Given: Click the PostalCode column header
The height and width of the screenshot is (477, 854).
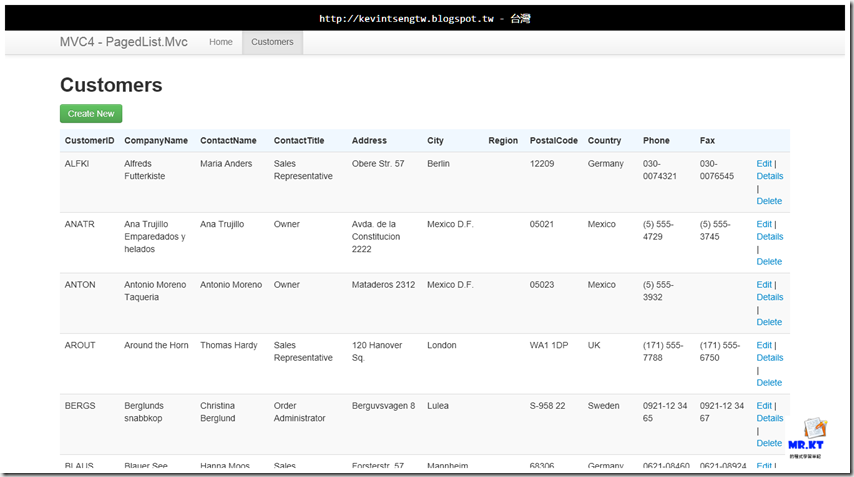Looking at the screenshot, I should (554, 140).
